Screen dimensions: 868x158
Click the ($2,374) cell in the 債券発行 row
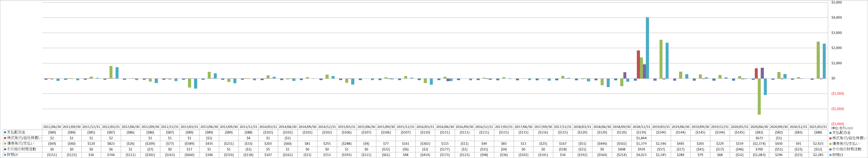pos(759,144)
